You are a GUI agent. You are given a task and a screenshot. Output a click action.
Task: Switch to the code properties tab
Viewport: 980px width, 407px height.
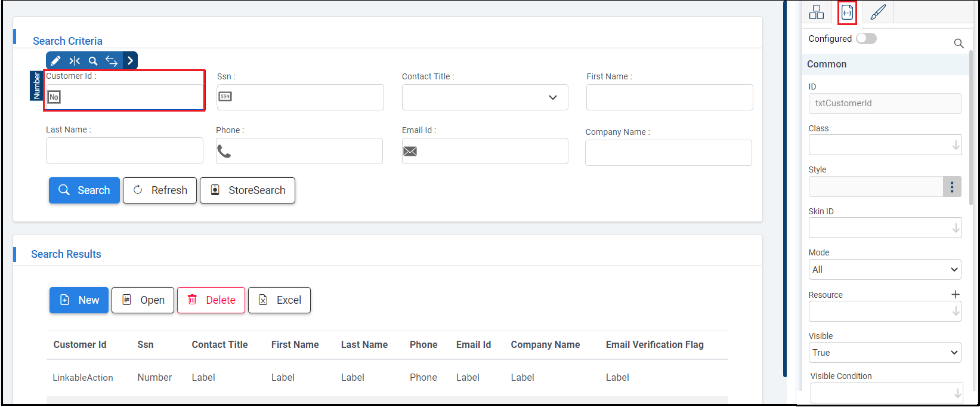coord(847,13)
